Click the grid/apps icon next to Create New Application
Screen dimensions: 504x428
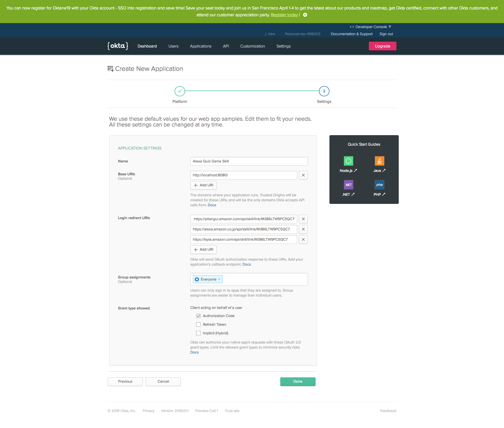coord(110,68)
